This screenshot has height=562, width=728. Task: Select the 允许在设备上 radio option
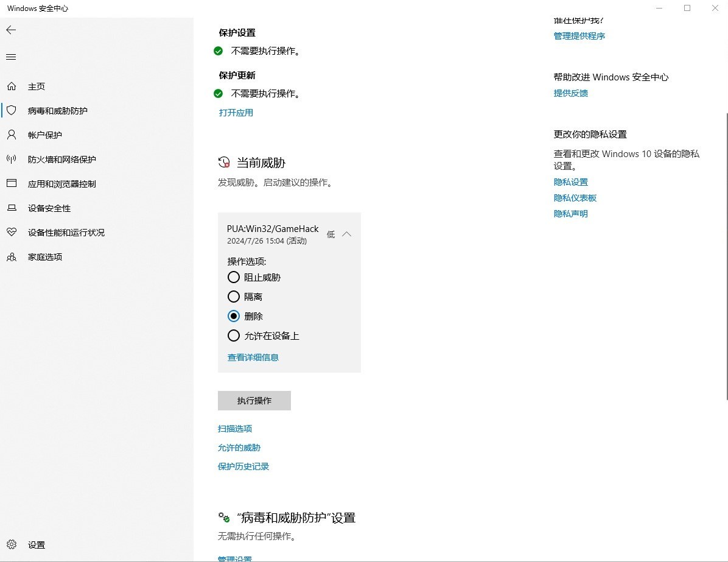coord(234,336)
